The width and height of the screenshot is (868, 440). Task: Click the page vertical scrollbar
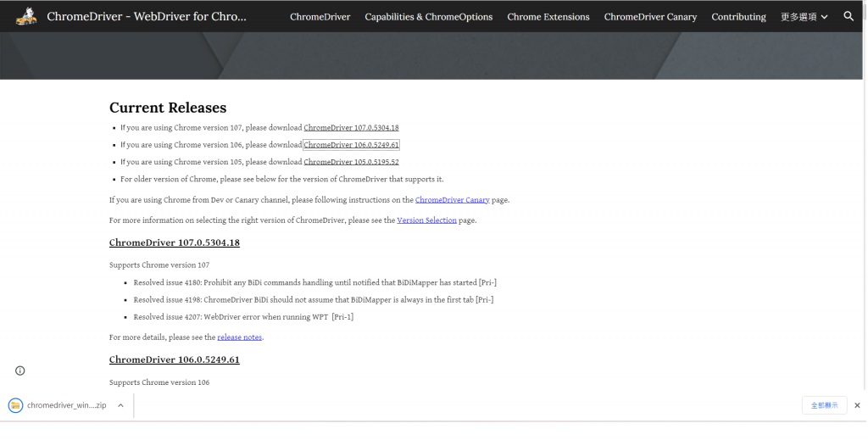tap(865, 197)
